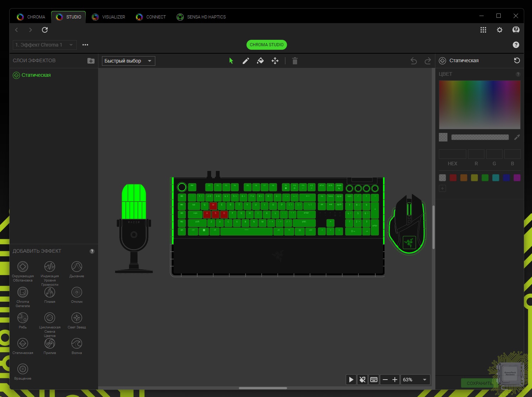Open the Быстрый выбор dropdown
Image resolution: width=532 pixels, height=397 pixels.
point(128,61)
